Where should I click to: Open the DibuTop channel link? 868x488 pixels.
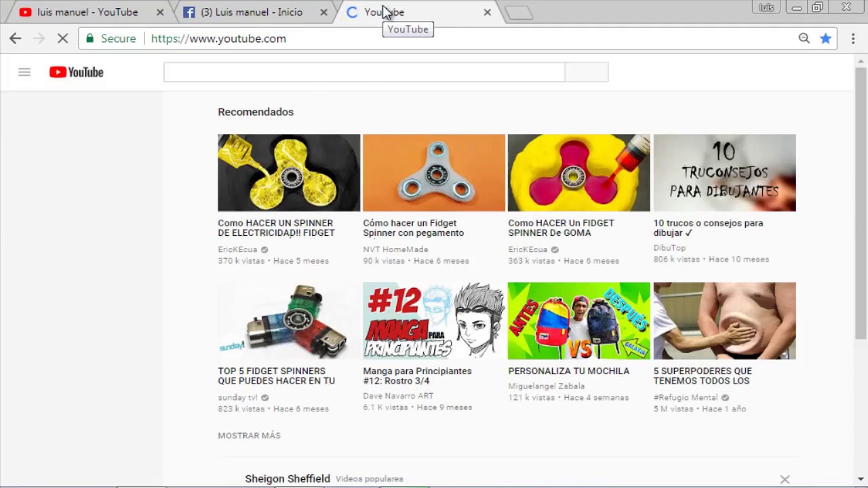tap(669, 248)
